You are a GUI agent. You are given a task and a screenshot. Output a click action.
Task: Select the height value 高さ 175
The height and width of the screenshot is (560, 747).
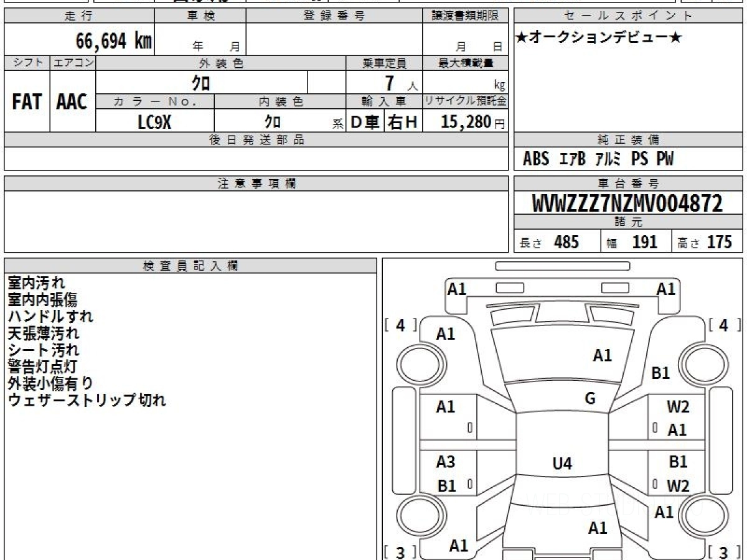coord(705,243)
